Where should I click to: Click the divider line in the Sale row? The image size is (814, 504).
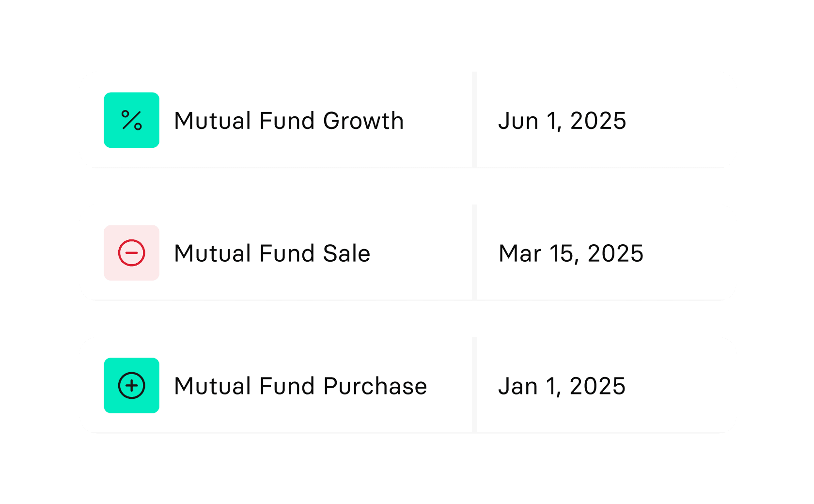pos(474,253)
